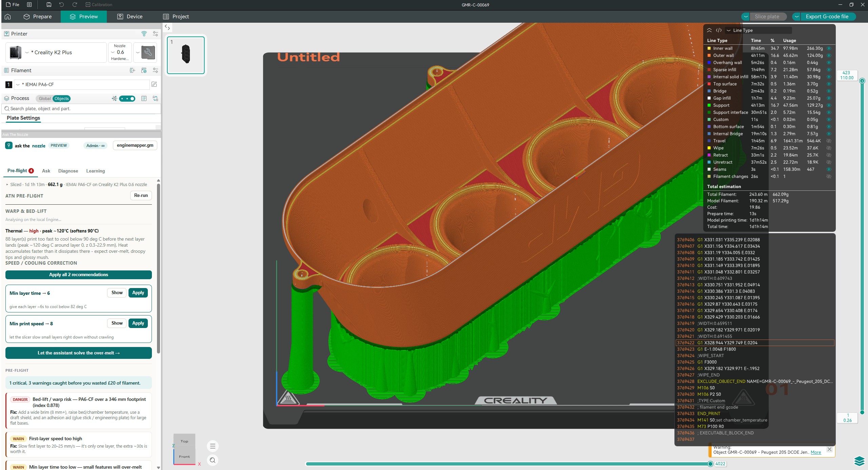Open the process settings list icon
The image size is (868, 470).
click(144, 99)
